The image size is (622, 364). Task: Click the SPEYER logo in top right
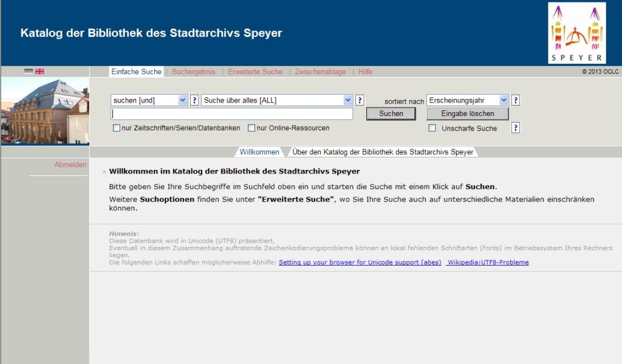pos(576,32)
